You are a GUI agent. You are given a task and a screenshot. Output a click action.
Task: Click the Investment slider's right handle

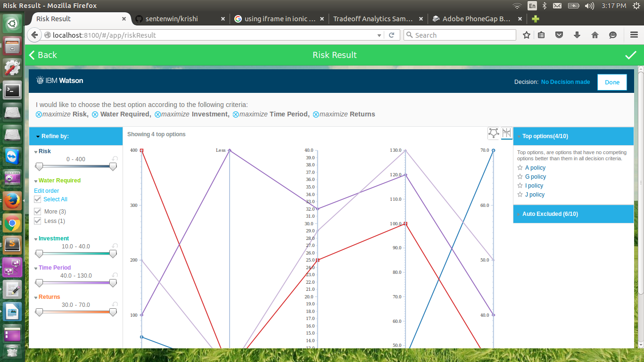point(113,254)
